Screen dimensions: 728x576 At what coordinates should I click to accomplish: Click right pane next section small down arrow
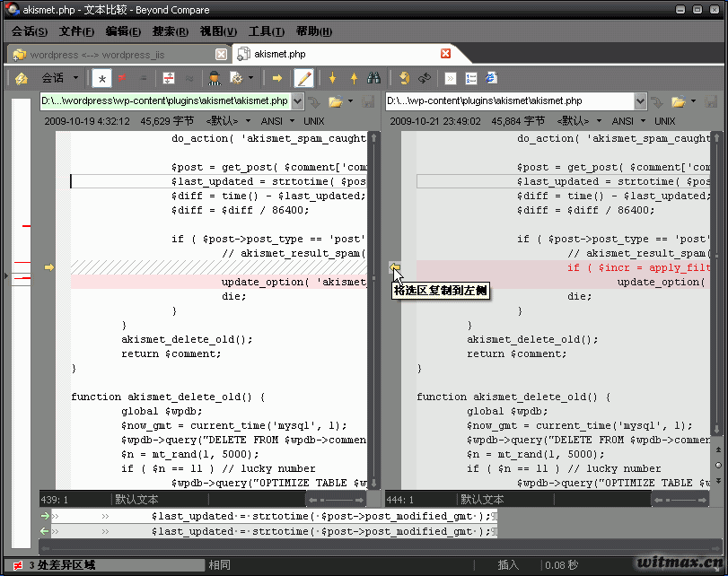(718, 481)
